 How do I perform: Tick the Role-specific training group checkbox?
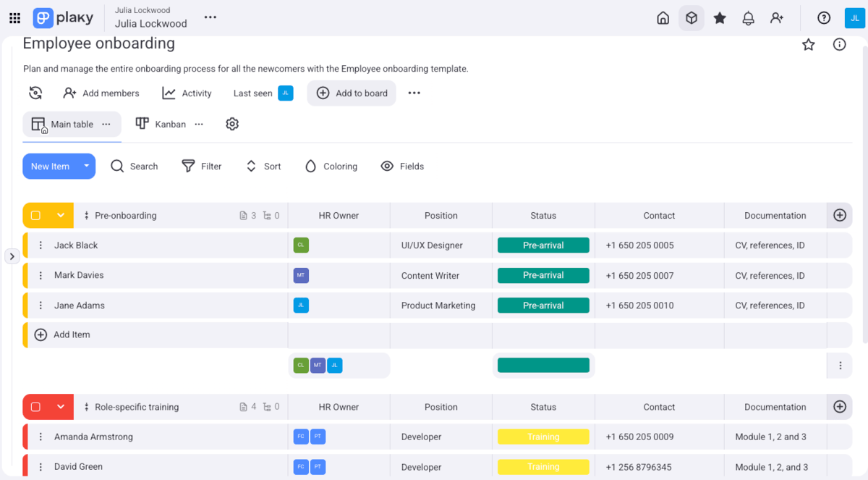(35, 407)
